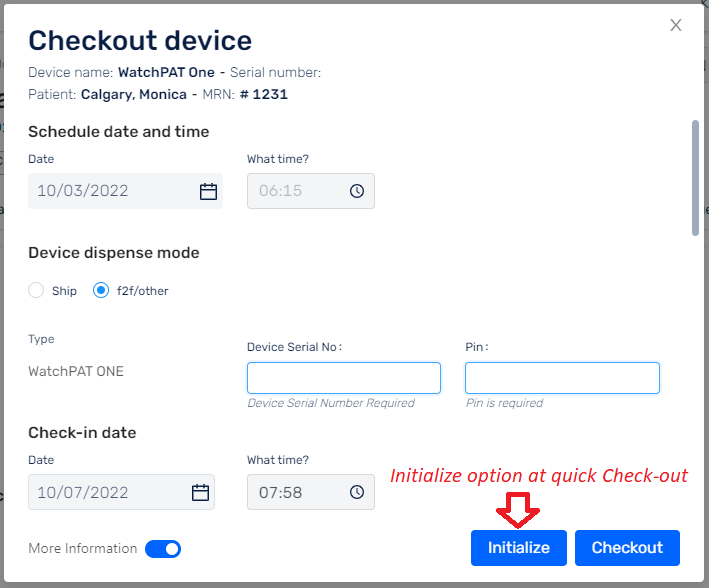Click the patient name Calgary, Monica

134,95
